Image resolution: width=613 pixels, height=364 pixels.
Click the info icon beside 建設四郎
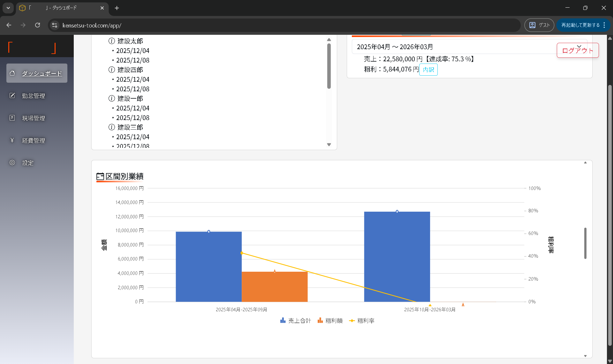click(x=111, y=70)
